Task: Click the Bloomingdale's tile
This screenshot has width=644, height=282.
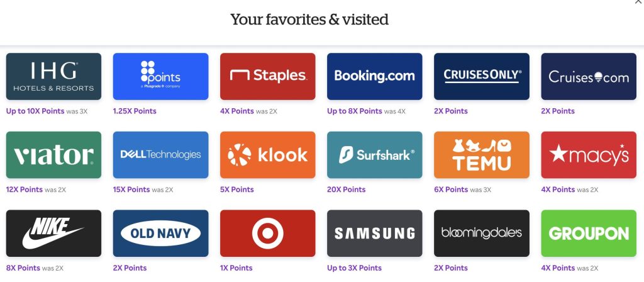Action: (x=482, y=234)
